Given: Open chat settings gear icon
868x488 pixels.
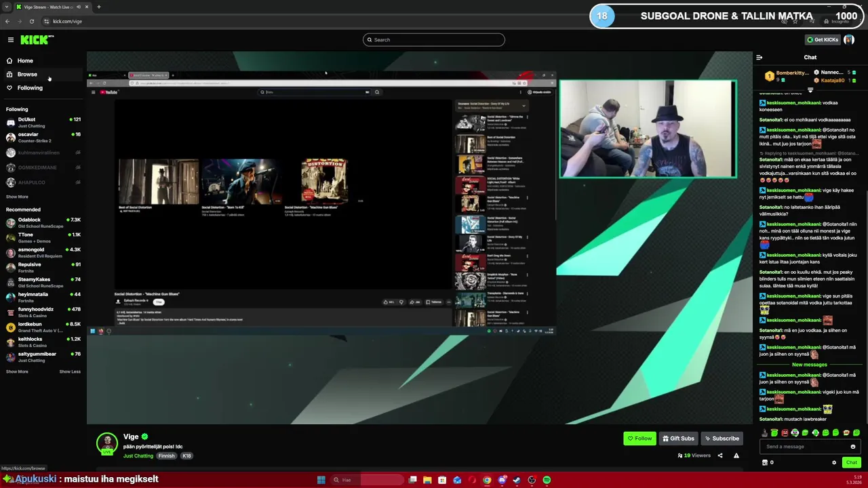Looking at the screenshot, I should (834, 463).
